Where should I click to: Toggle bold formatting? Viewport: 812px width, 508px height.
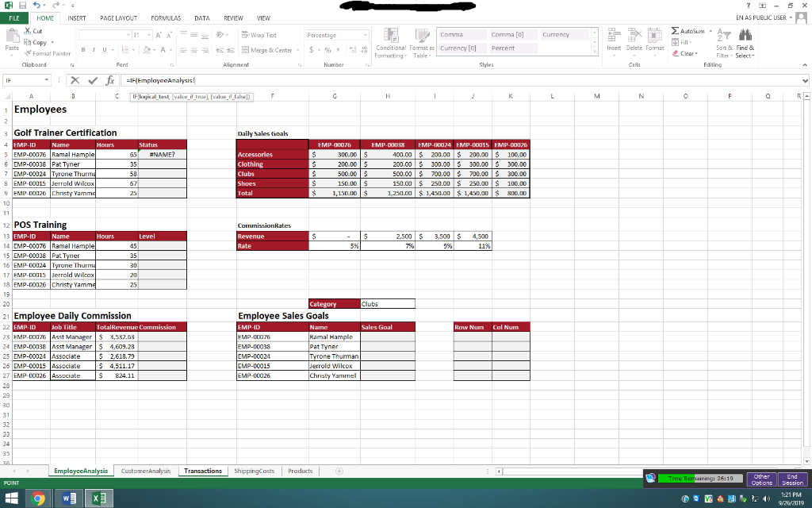click(x=84, y=48)
